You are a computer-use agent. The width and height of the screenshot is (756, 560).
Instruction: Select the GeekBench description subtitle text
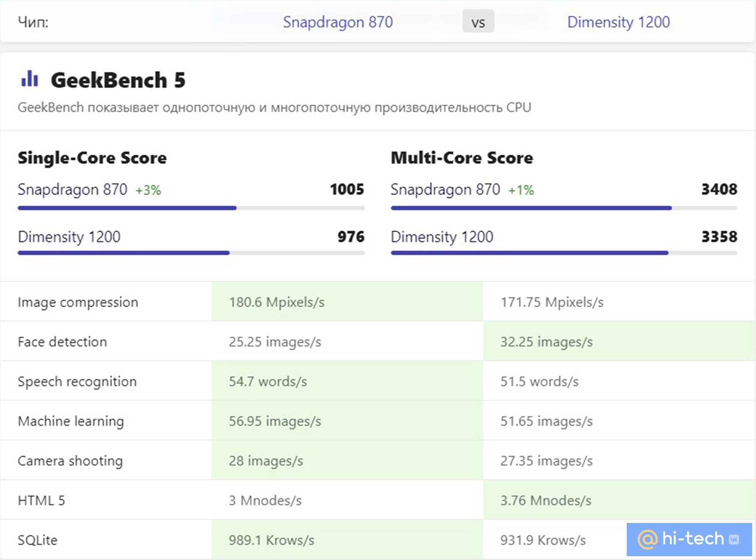coord(274,108)
